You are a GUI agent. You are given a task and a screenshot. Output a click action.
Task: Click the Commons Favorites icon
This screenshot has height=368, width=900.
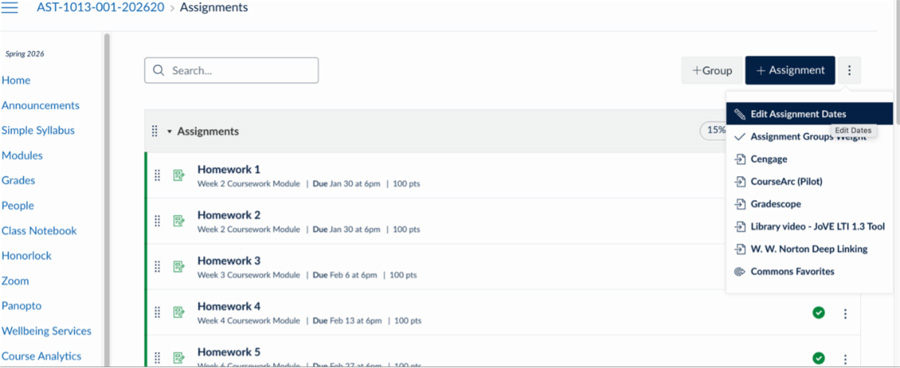[740, 272]
